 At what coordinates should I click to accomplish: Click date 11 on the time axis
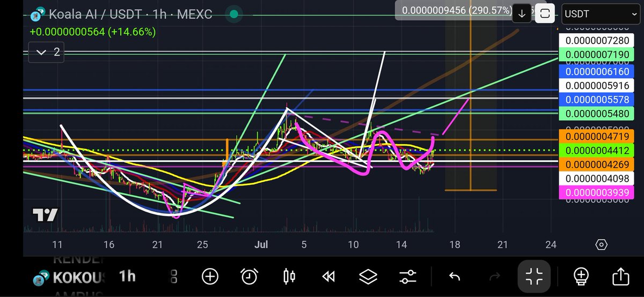tap(57, 244)
